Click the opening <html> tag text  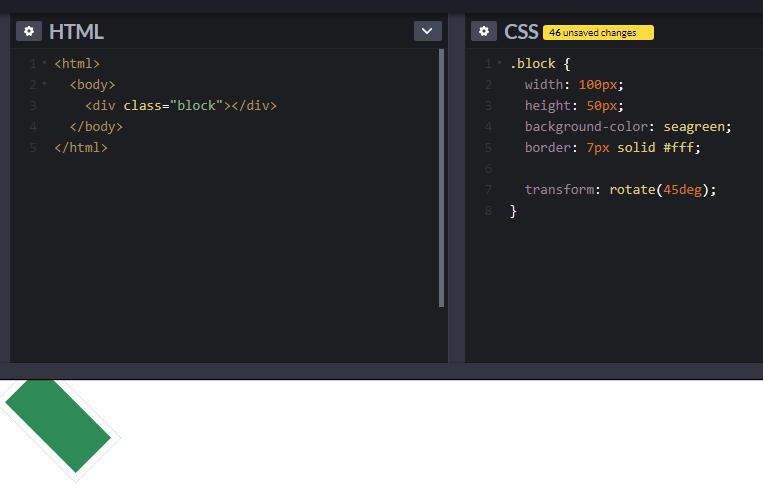(77, 64)
